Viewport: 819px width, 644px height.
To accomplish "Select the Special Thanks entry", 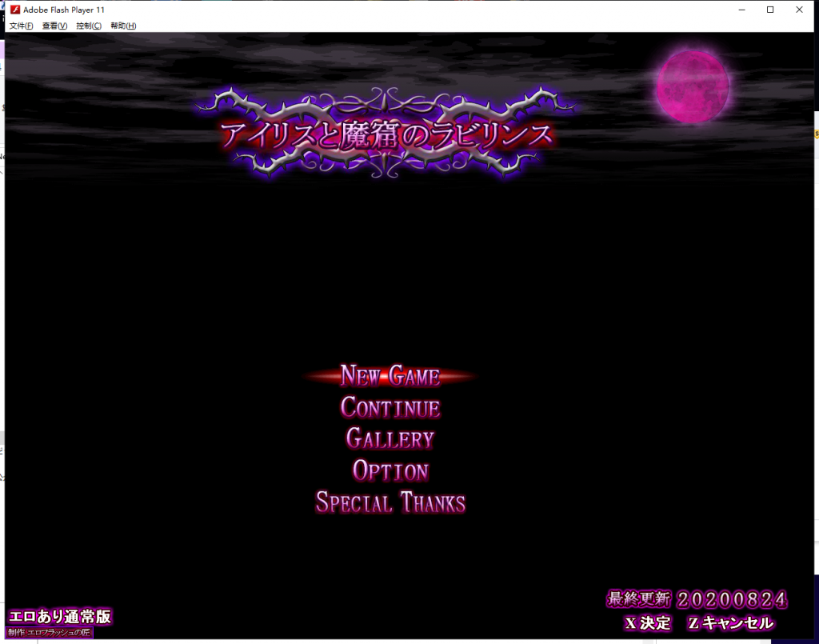I will click(390, 502).
